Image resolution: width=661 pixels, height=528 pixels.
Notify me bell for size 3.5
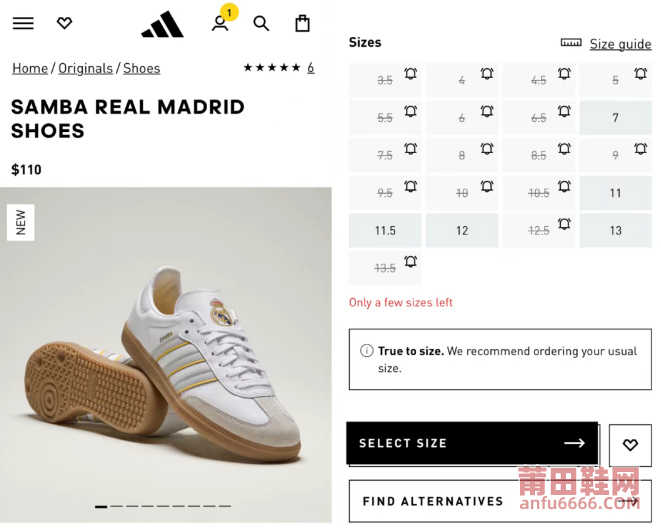[x=410, y=74]
